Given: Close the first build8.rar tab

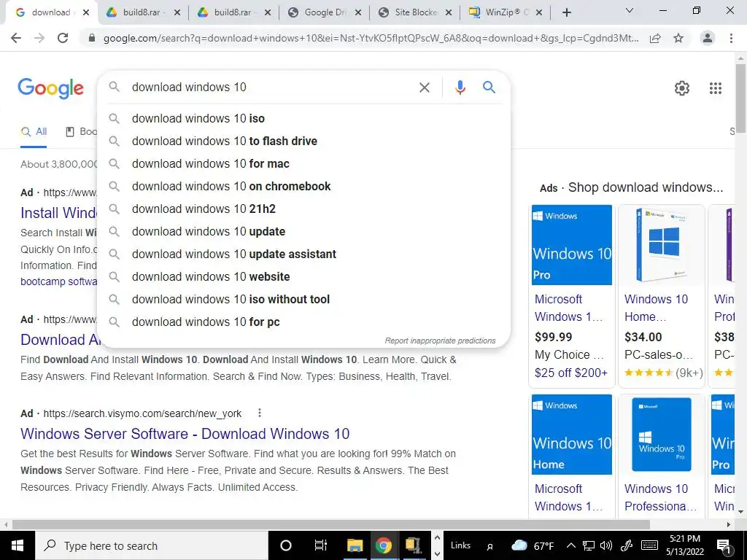Looking at the screenshot, I should coord(177,13).
